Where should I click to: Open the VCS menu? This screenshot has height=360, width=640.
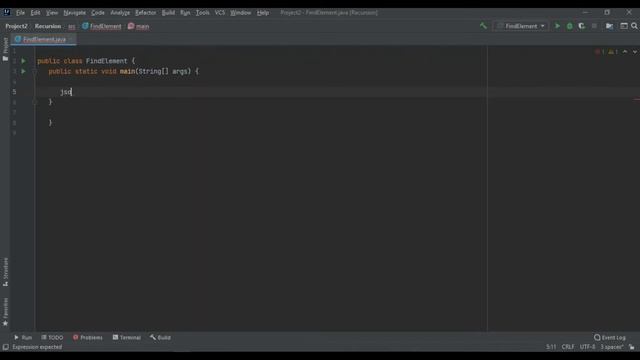(220, 13)
